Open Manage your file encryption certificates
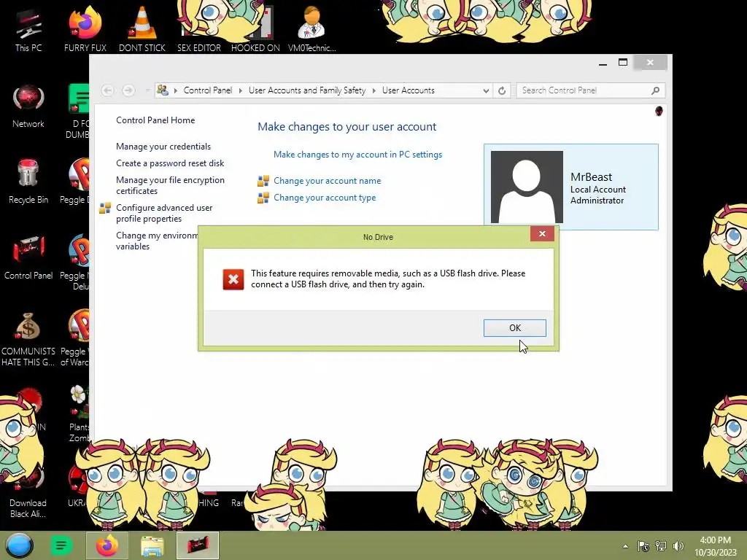 [x=170, y=185]
